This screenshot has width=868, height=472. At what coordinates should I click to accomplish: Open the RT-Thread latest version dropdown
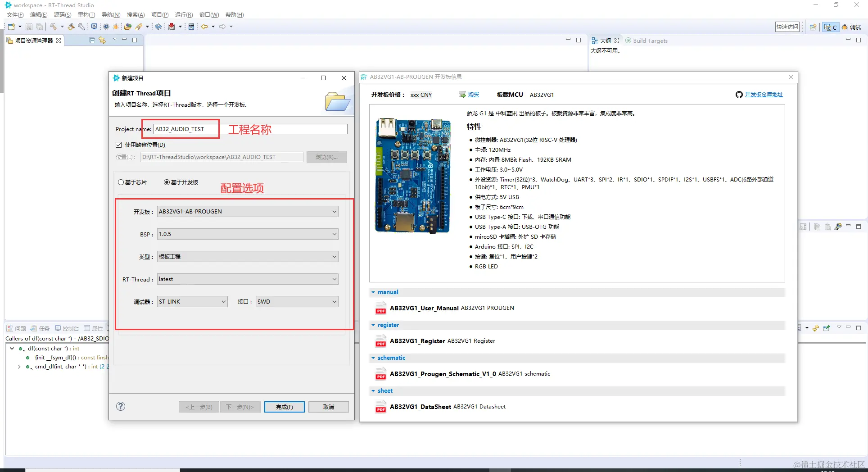[248, 279]
